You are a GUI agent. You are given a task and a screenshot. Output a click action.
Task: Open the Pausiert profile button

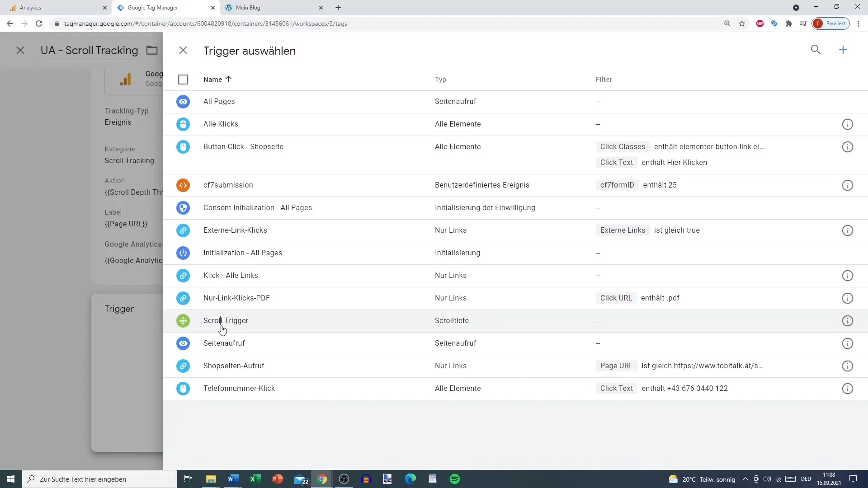point(831,23)
